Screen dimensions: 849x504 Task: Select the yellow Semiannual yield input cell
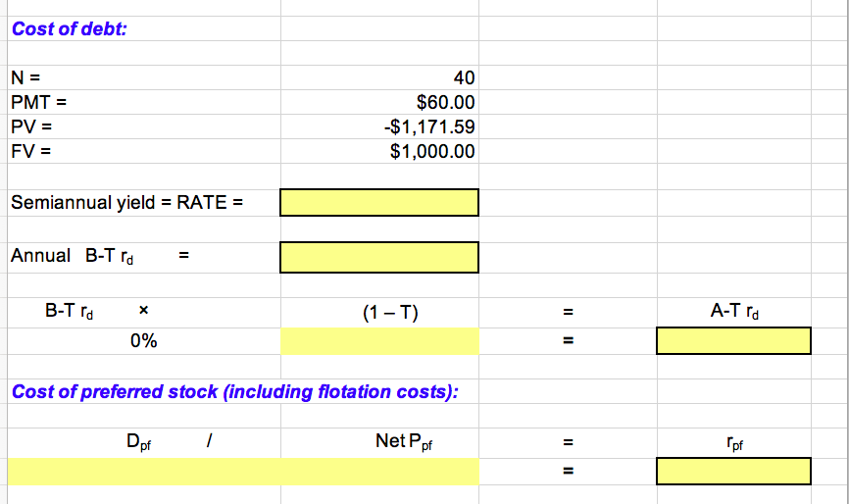point(379,202)
